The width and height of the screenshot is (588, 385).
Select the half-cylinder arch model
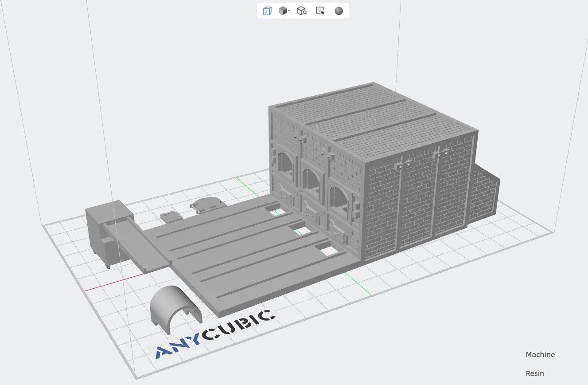point(176,310)
